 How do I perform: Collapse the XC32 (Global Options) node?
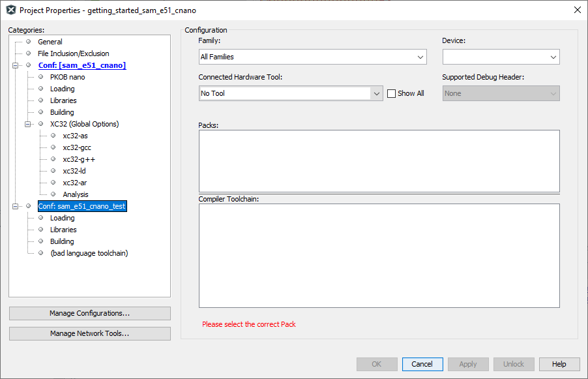(28, 124)
